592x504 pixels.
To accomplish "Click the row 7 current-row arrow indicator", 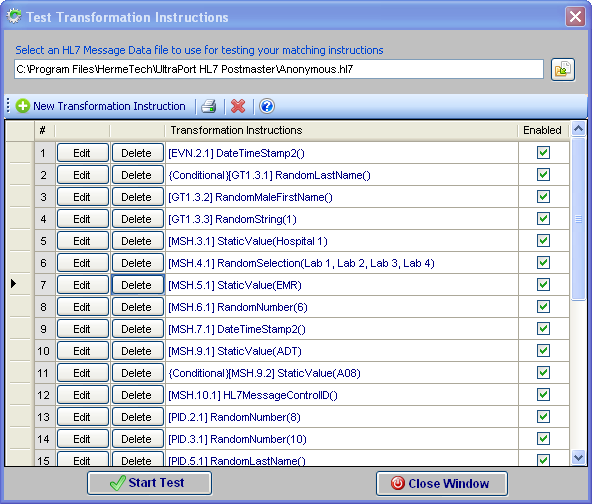I will (x=14, y=283).
